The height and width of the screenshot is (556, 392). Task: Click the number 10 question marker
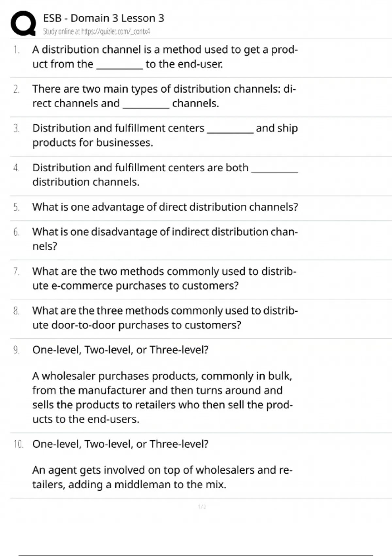[18, 444]
